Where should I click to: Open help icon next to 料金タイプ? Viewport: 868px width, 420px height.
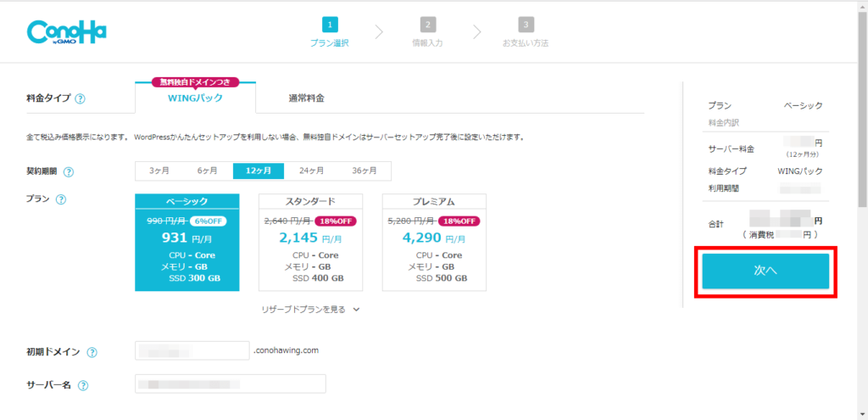point(81,99)
